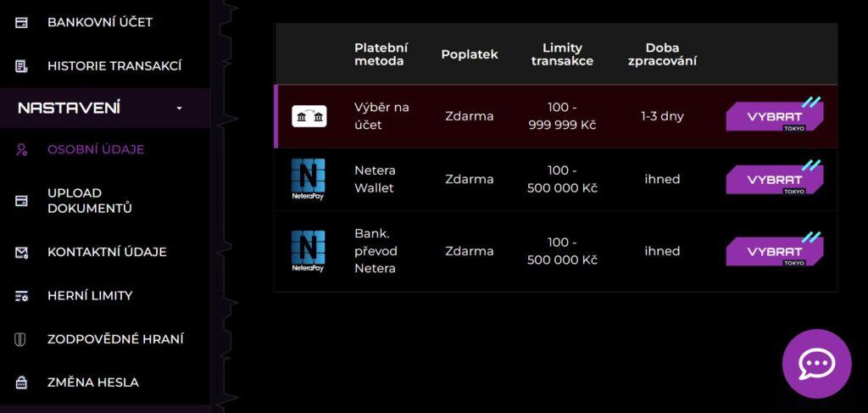Open the live chat bubble

(x=816, y=364)
